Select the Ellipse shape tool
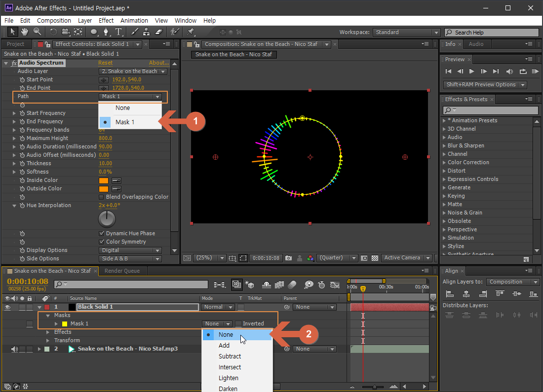 coord(93,32)
